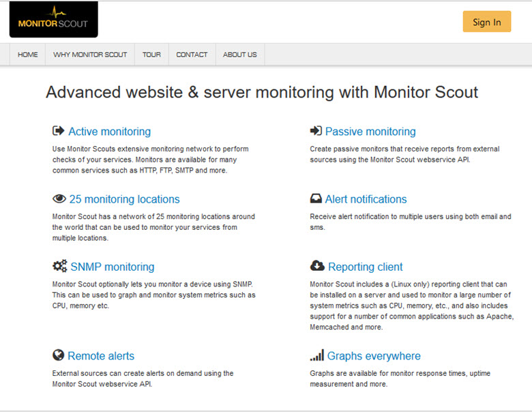Image resolution: width=532 pixels, height=412 pixels.
Task: Click text 'Graphs are available for monitor response times'
Action: click(400, 379)
